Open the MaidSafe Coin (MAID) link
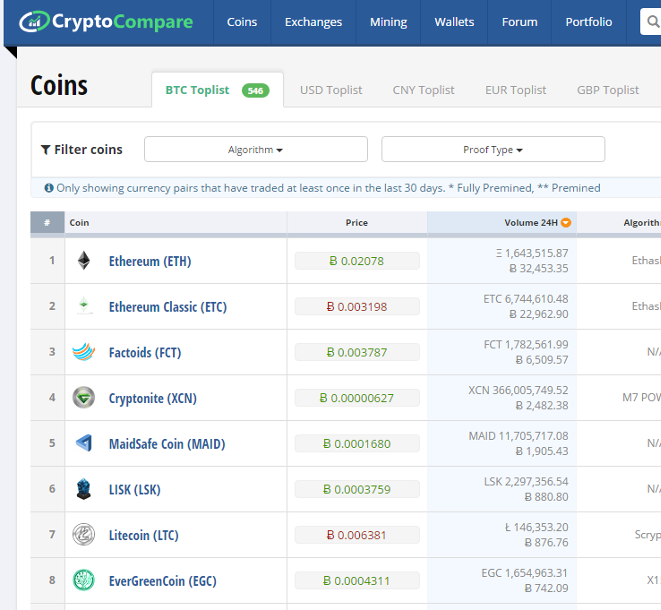The width and height of the screenshot is (661, 610). pyautogui.click(x=167, y=444)
